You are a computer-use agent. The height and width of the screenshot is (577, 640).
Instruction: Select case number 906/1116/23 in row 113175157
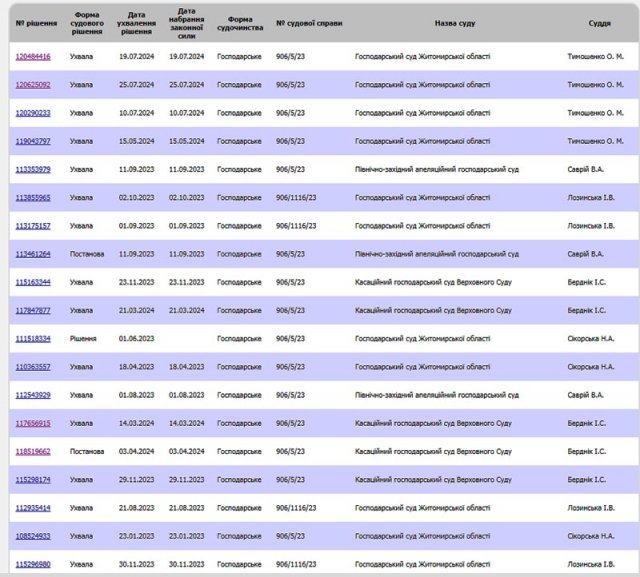[296, 226]
